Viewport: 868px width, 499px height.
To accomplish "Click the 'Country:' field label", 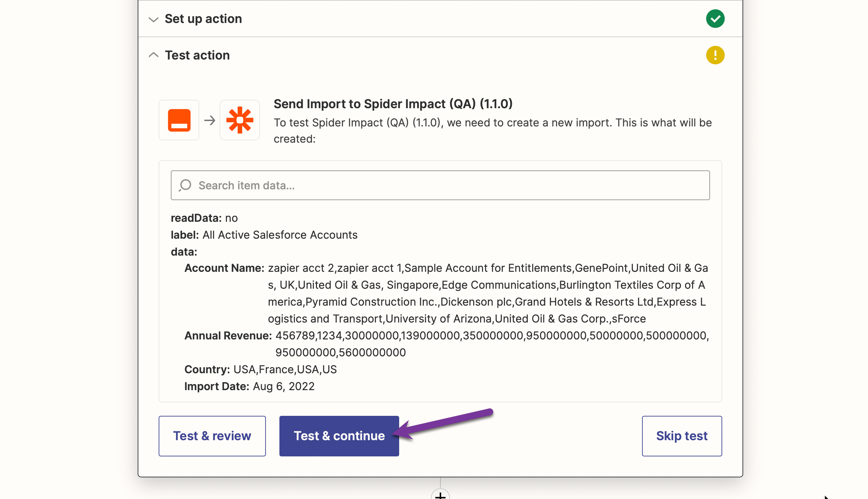I will pyautogui.click(x=207, y=370).
